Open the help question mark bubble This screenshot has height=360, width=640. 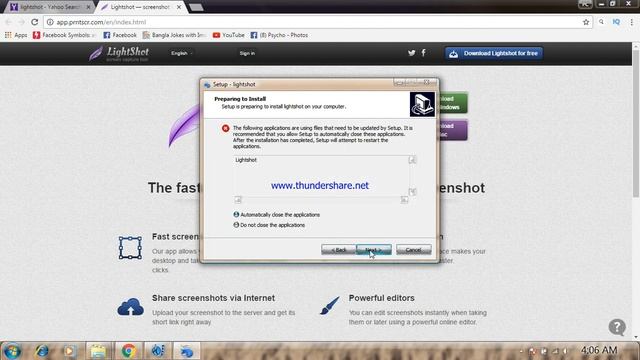[x=617, y=327]
